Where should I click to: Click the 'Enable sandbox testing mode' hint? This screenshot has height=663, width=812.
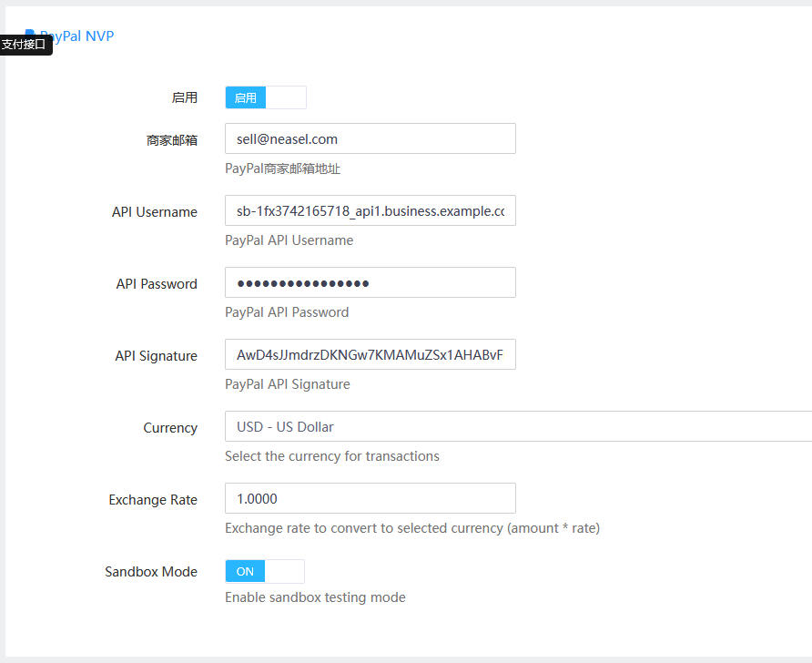pyautogui.click(x=315, y=597)
